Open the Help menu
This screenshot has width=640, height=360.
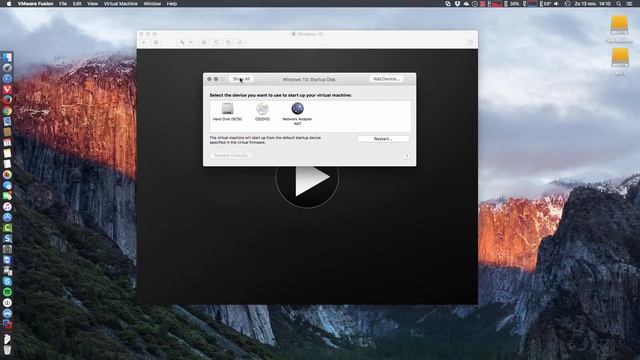pos(172,4)
